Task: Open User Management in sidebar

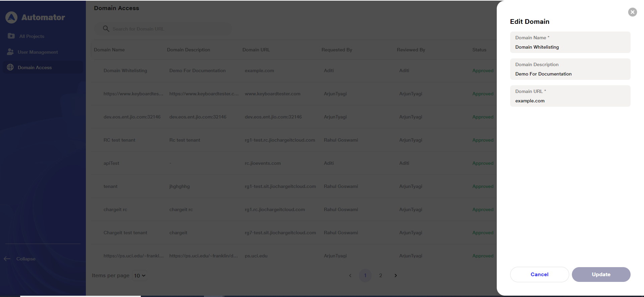Action: [x=38, y=52]
